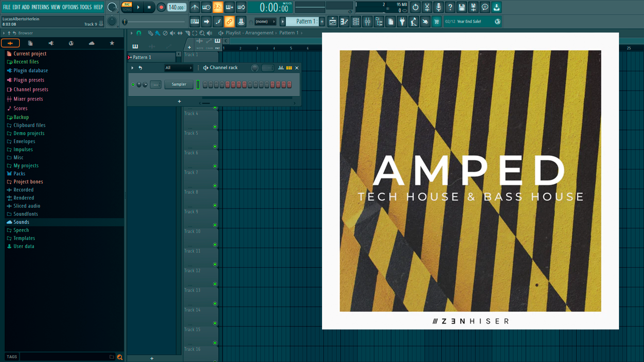Click the master pitch knob
This screenshot has height=362, width=644.
[x=112, y=21]
